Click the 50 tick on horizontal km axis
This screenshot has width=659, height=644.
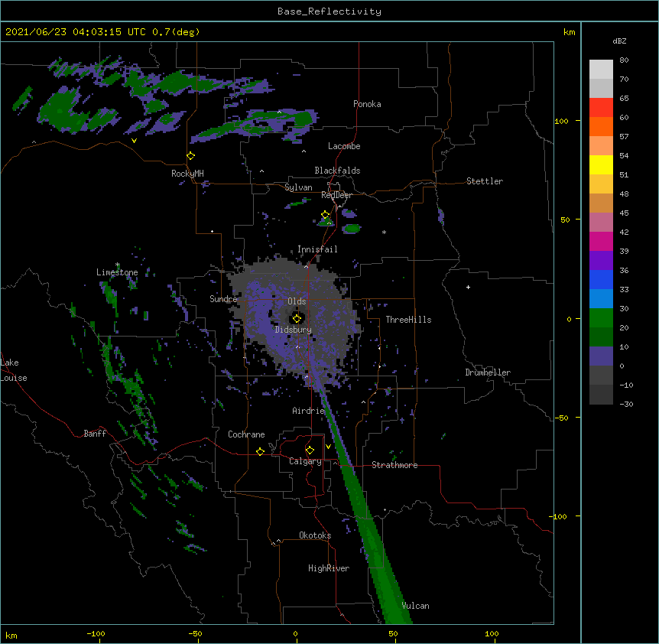coord(393,633)
